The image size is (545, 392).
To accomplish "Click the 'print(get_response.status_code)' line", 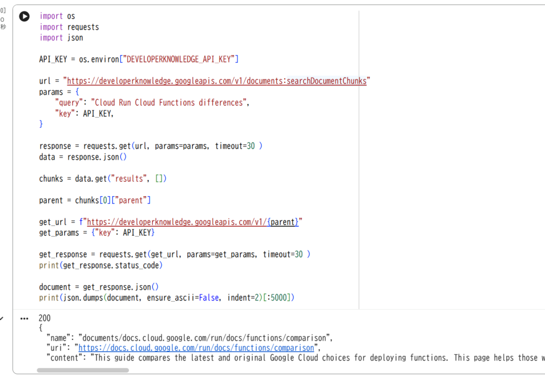I will (101, 265).
